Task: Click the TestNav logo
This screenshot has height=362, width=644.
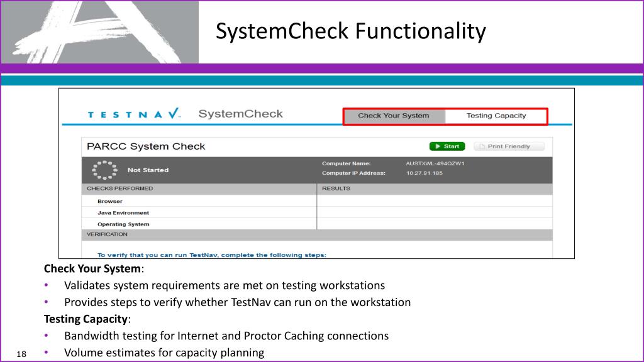Action: point(134,114)
